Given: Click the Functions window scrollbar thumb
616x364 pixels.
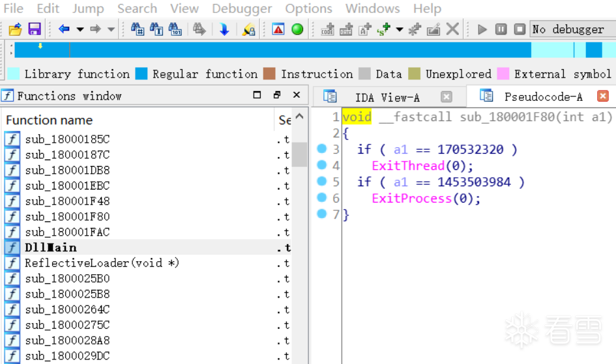Looking at the screenshot, I should (299, 154).
